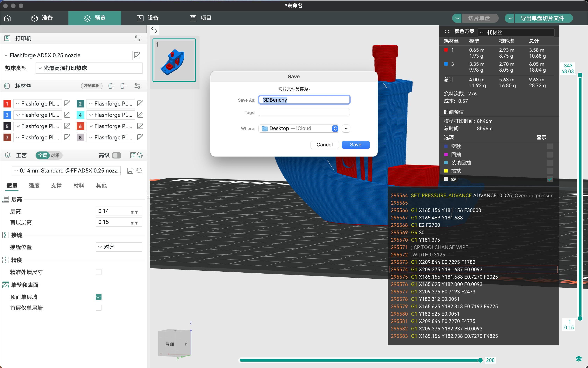588x368 pixels.
Task: Go to the home screen icon
Action: [8, 18]
